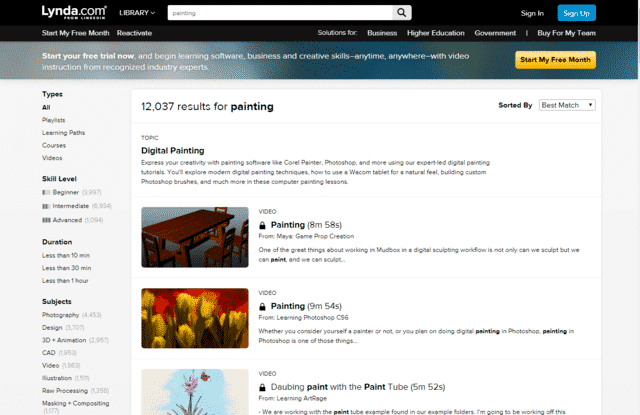Click Start My Free Month in the nav bar
This screenshot has width=640, height=415.
76,33
